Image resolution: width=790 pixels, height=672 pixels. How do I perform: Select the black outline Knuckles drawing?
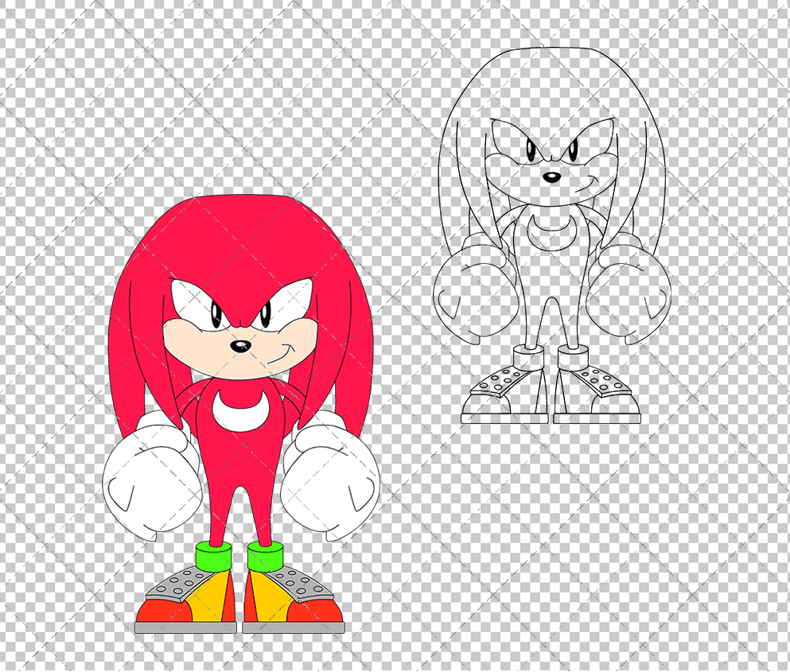click(x=551, y=235)
